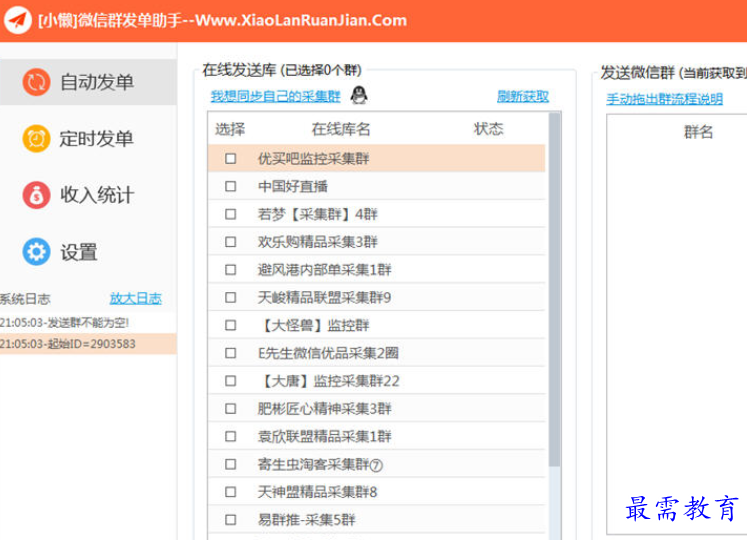
Task: Click the 群名 column header
Action: coord(698,132)
